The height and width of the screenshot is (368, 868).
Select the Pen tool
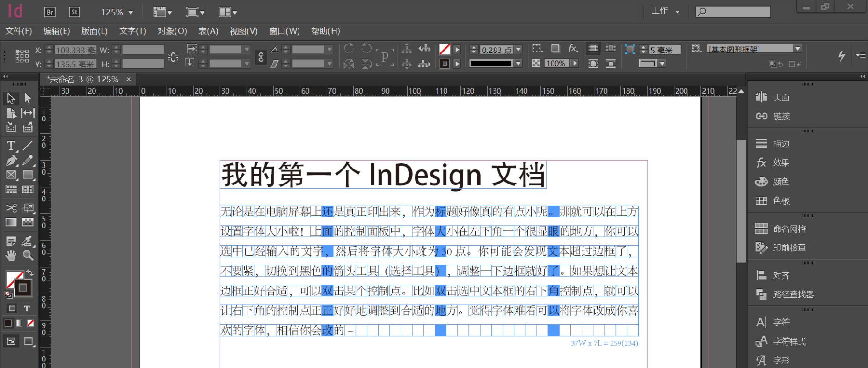click(x=11, y=161)
